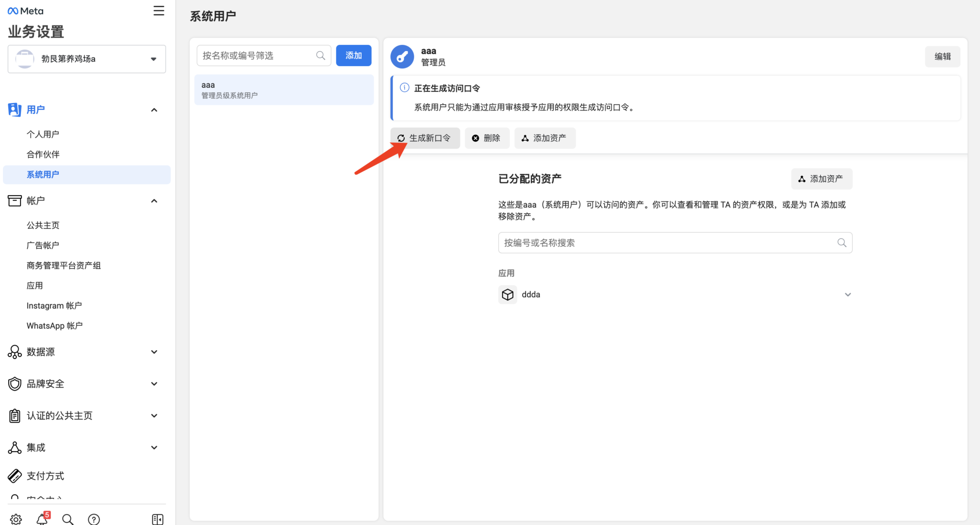Screen dimensions: 980x525
Task: Open the help question mark icon
Action: click(x=94, y=519)
